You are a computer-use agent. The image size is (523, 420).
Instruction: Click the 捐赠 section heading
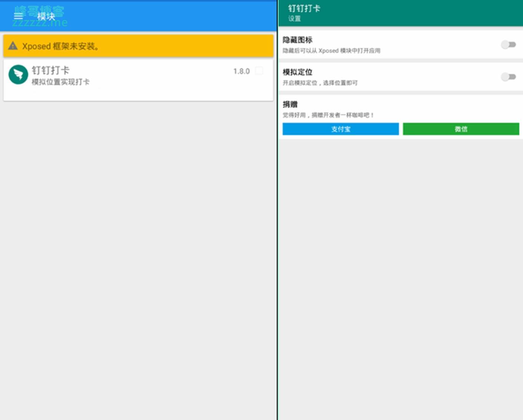pos(290,104)
